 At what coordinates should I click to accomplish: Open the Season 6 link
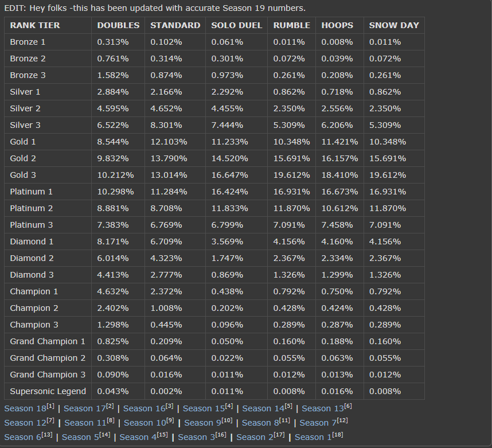(22, 437)
